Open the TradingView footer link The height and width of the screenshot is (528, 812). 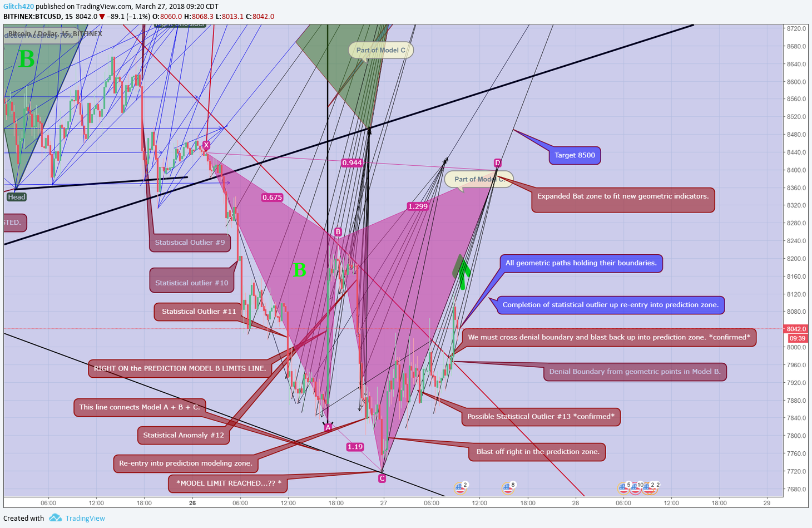(x=85, y=518)
